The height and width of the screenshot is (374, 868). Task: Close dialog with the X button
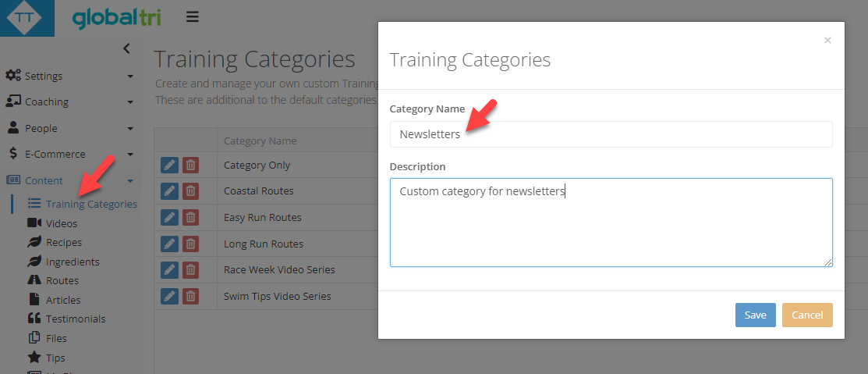pos(827,40)
